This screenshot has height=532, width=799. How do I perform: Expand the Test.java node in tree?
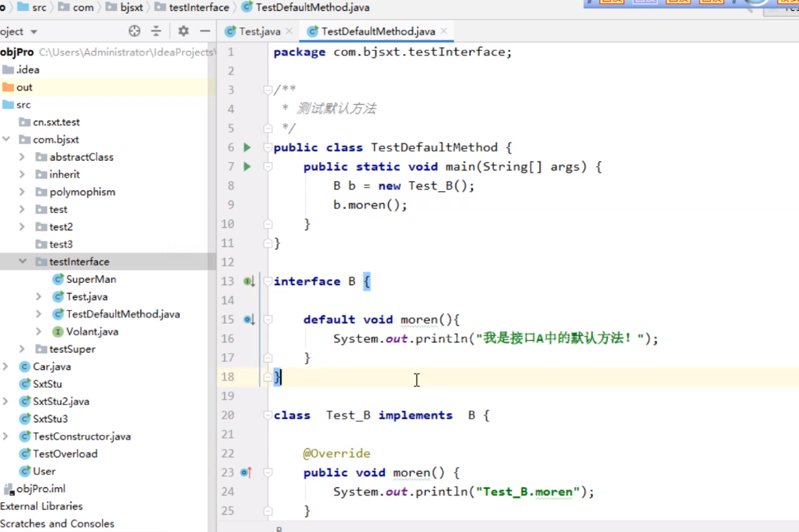(x=38, y=296)
